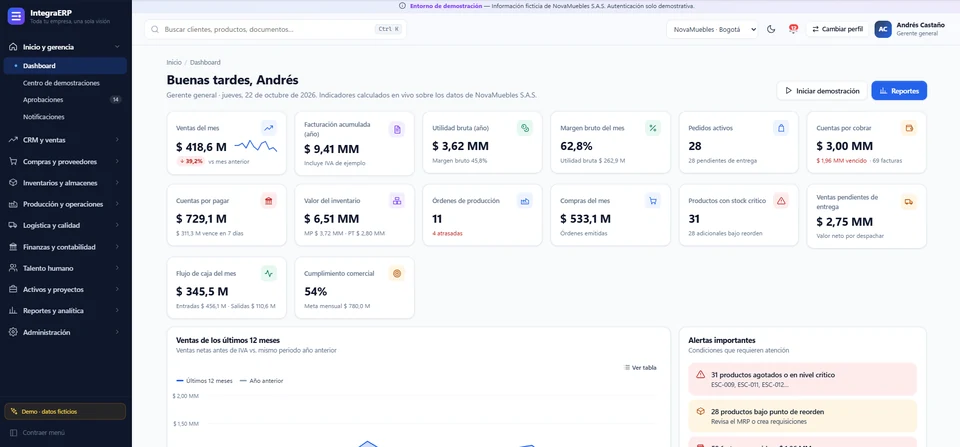
Task: Click the 'Año anterior' legend entry
Action: 261,380
